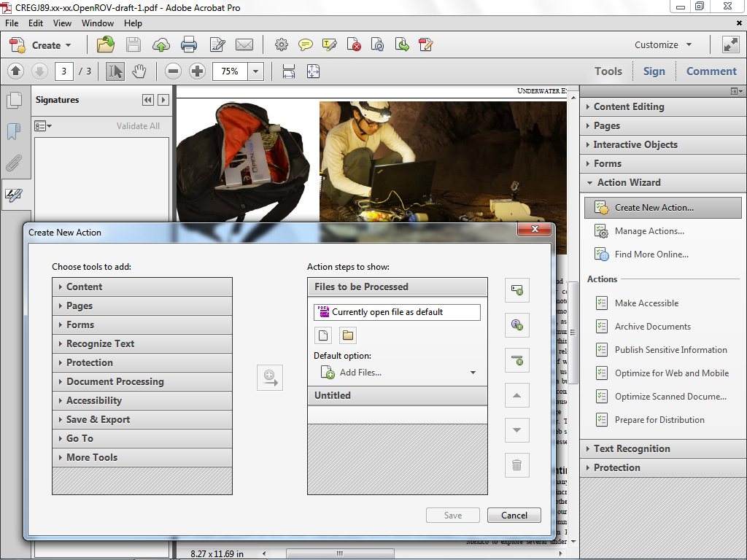
Task: Open the Window menu
Action: (x=98, y=23)
